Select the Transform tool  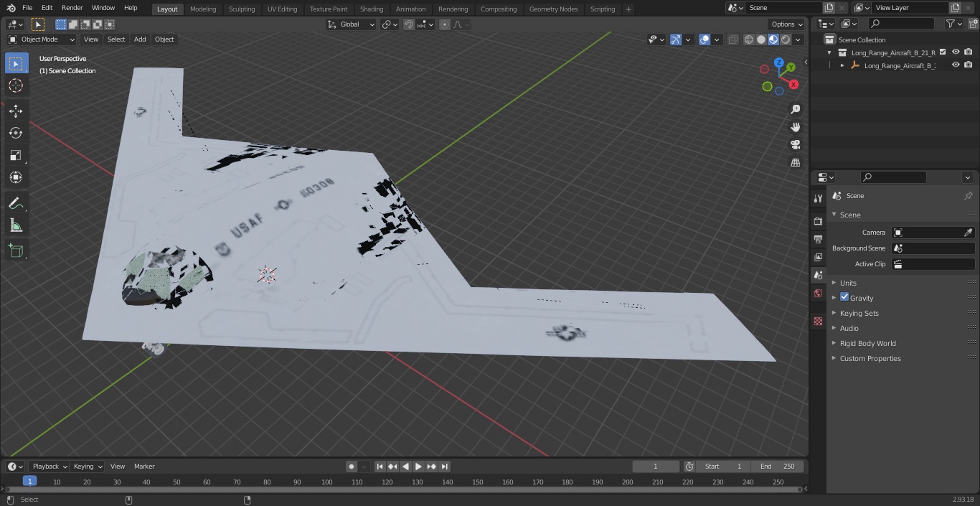click(x=16, y=177)
